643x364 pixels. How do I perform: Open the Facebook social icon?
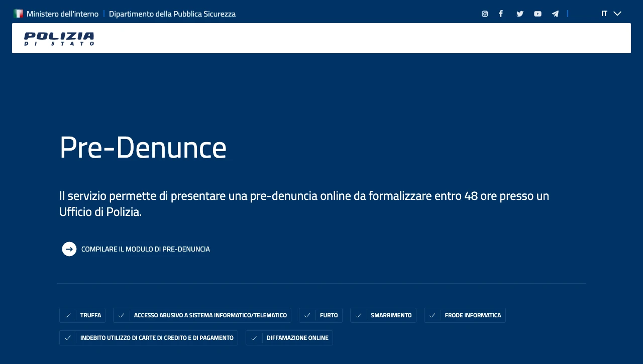501,14
